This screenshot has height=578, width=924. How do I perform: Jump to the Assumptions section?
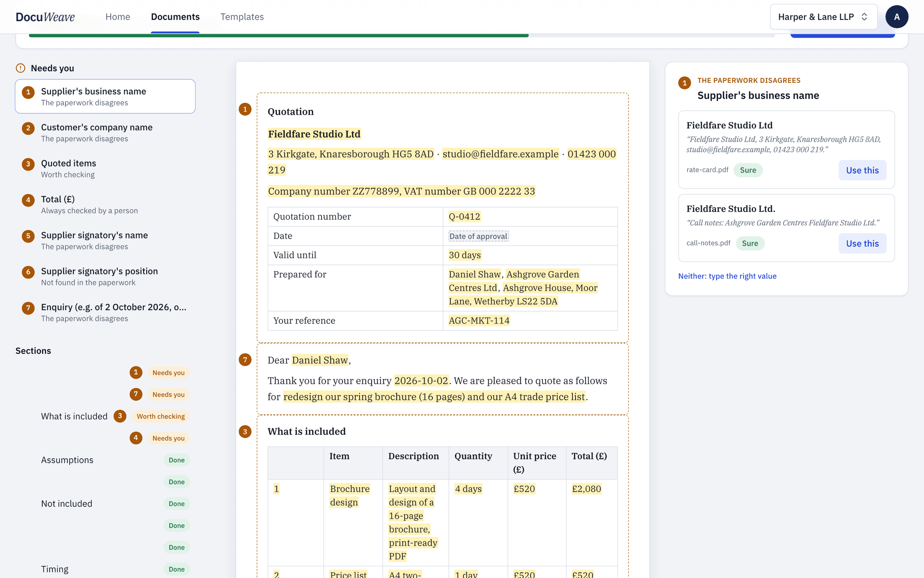(67, 460)
